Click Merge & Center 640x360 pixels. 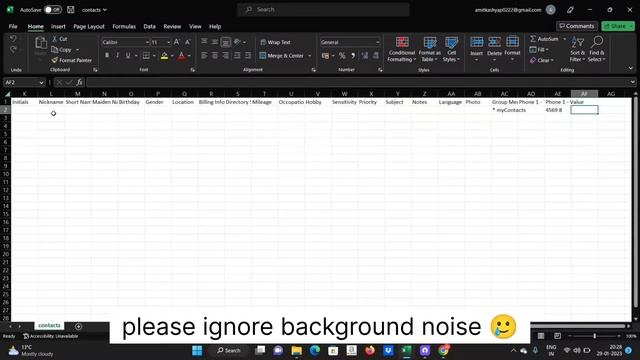point(282,56)
